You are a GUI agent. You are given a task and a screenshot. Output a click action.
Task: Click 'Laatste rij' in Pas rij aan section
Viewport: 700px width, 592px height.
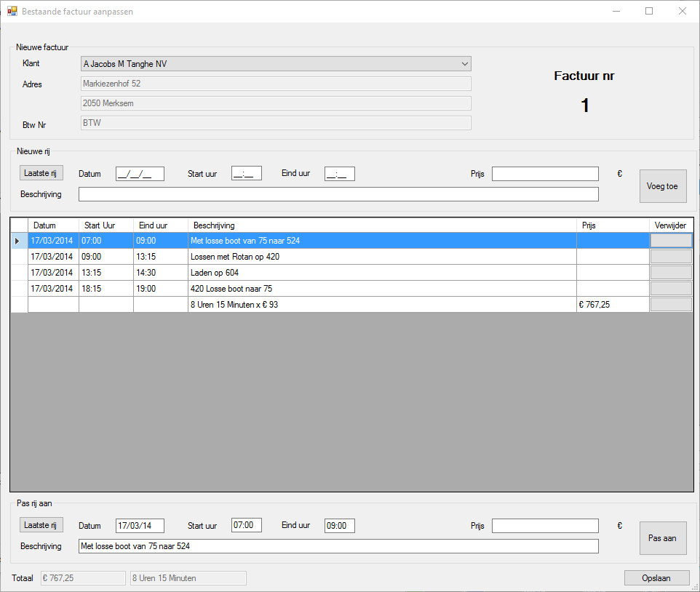coord(41,525)
